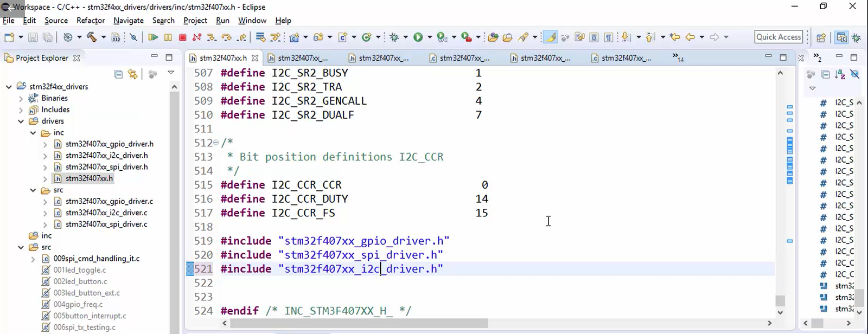
Task: Open the Source menu
Action: pyautogui.click(x=56, y=21)
